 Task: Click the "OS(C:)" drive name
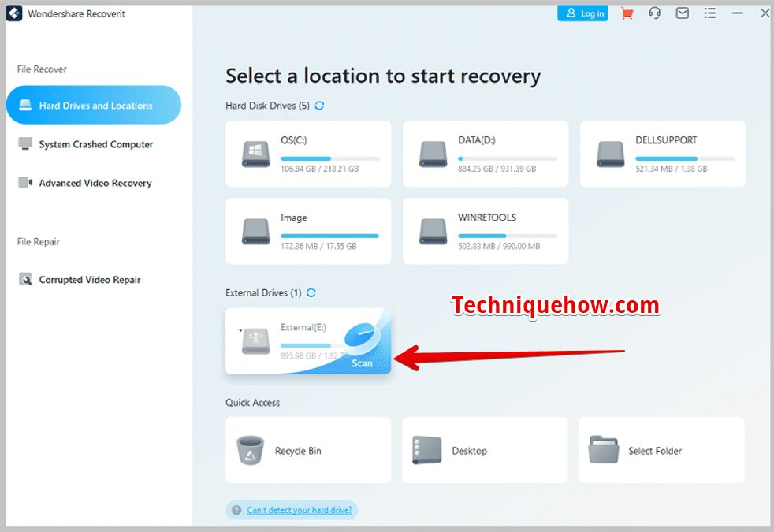(x=294, y=140)
